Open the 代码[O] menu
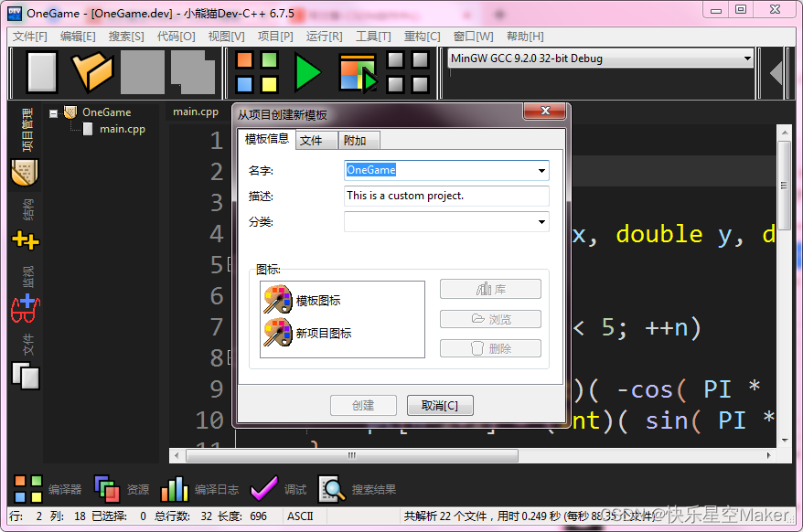 [176, 37]
